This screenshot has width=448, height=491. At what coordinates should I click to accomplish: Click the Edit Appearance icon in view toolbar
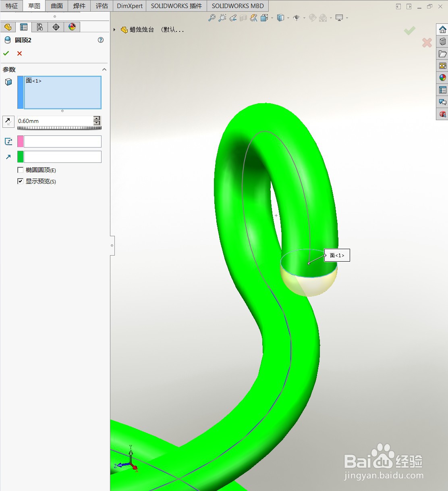[x=313, y=18]
